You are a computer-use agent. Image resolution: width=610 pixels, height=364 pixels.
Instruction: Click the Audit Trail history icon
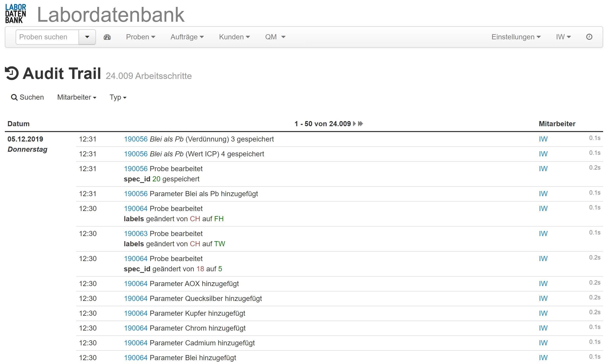coord(12,74)
